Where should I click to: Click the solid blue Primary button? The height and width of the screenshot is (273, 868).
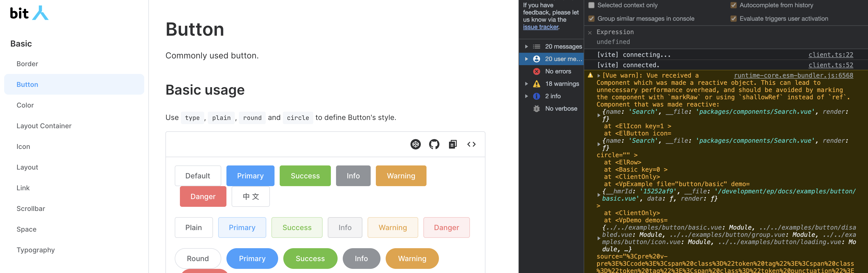coord(250,176)
